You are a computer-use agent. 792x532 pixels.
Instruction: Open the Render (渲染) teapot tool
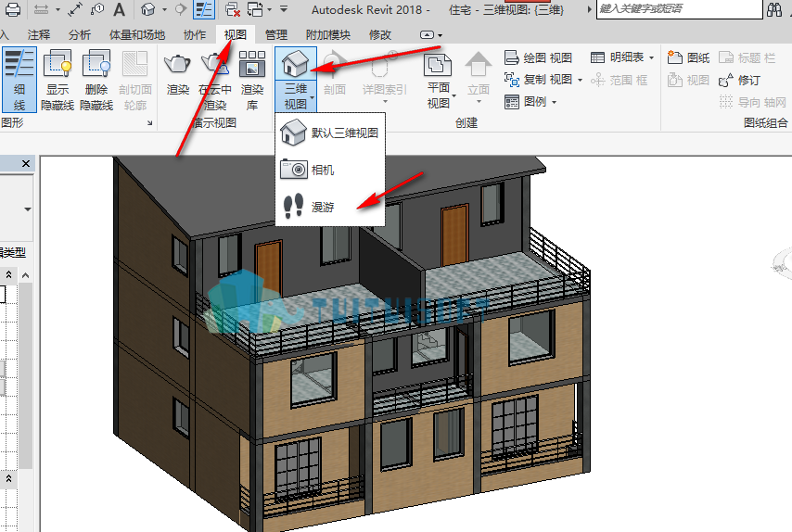pyautogui.click(x=178, y=74)
